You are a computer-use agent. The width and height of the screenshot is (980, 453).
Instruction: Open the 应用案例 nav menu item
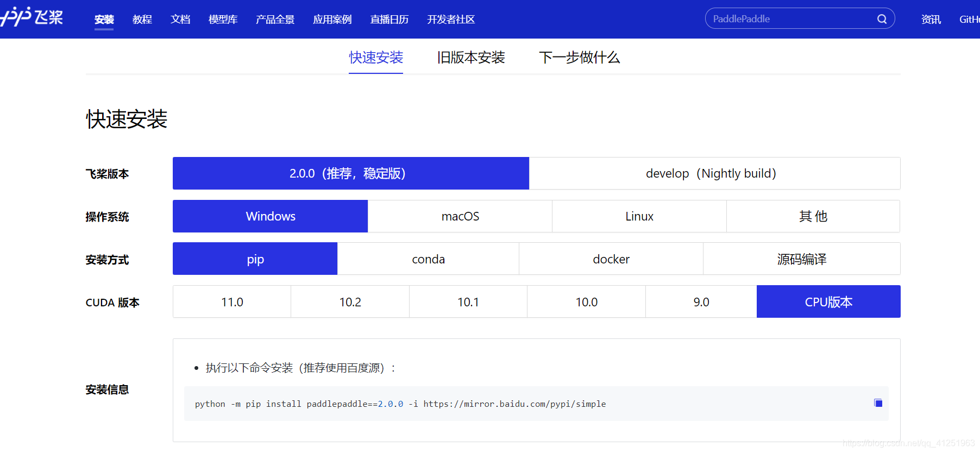(x=332, y=20)
